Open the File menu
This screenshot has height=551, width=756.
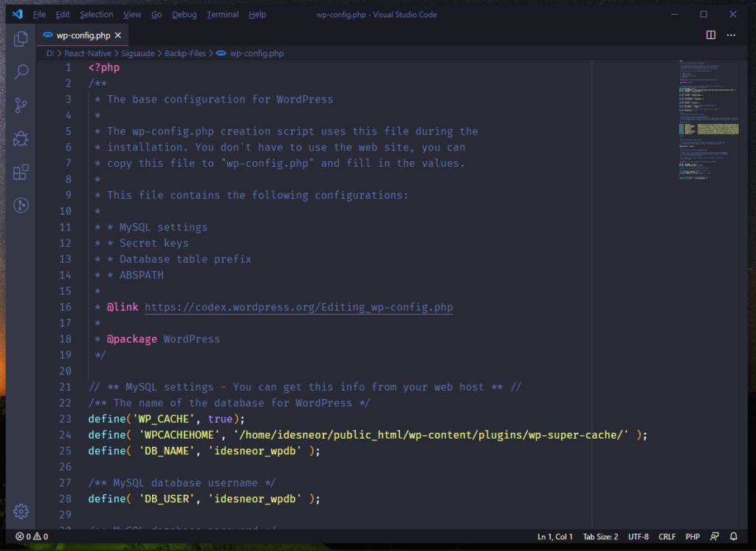point(40,15)
